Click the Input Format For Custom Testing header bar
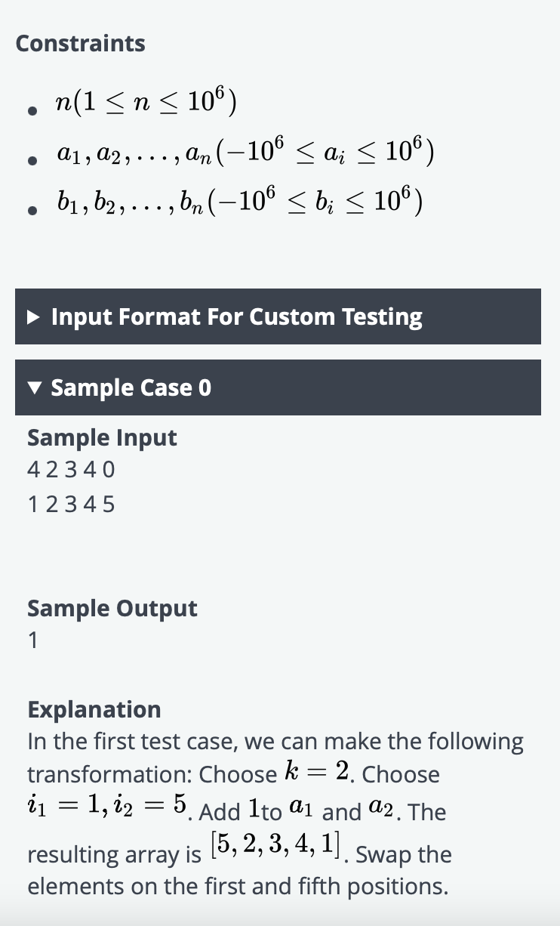 coord(278,316)
